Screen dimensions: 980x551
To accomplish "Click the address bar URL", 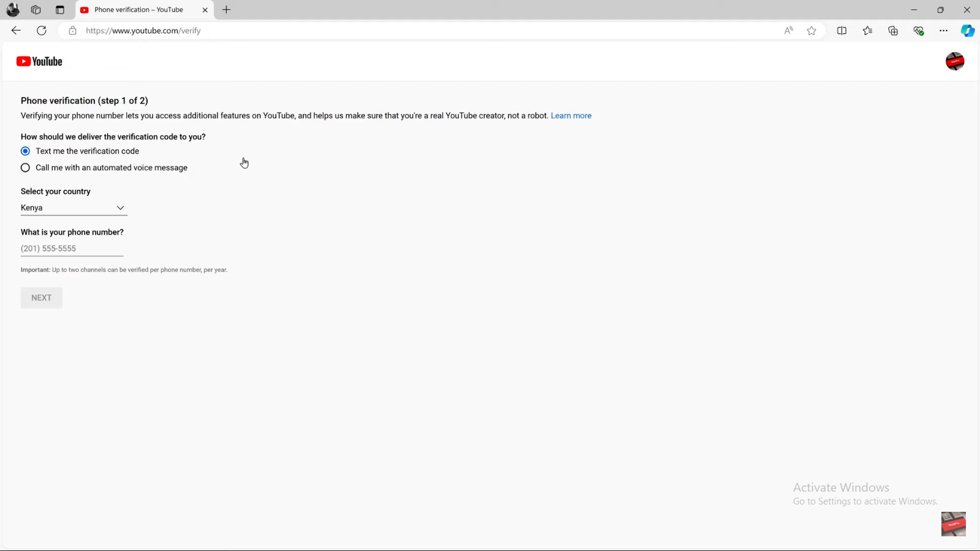I will (143, 31).
